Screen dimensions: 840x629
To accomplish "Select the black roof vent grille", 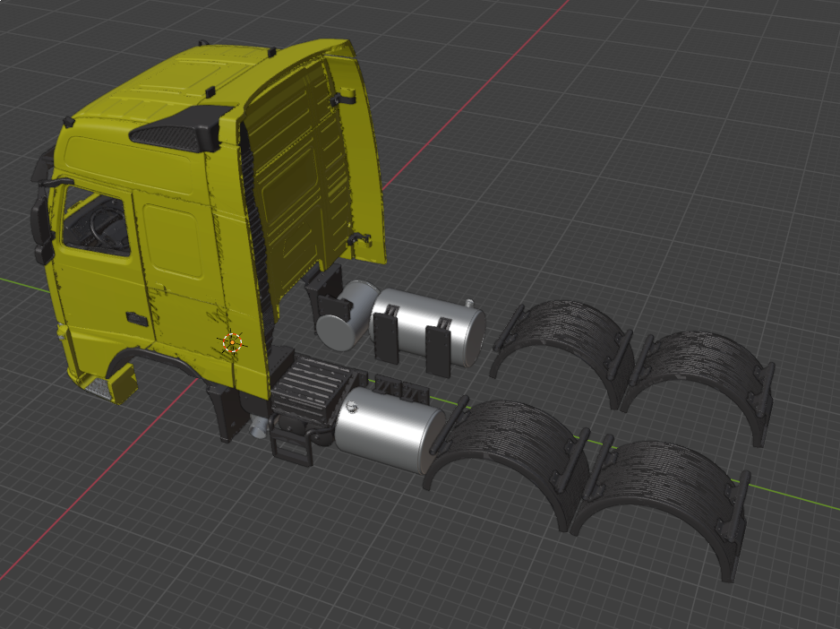I will pos(175,130).
